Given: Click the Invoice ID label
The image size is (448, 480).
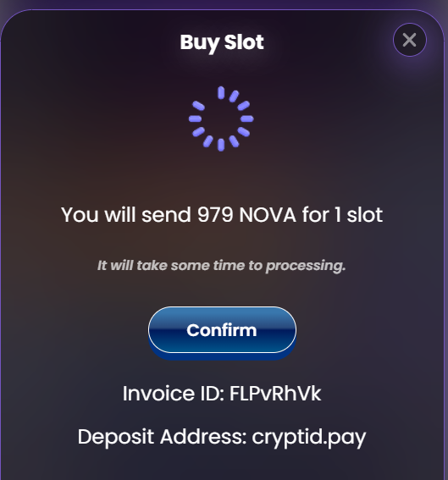Looking at the screenshot, I should click(x=174, y=393).
